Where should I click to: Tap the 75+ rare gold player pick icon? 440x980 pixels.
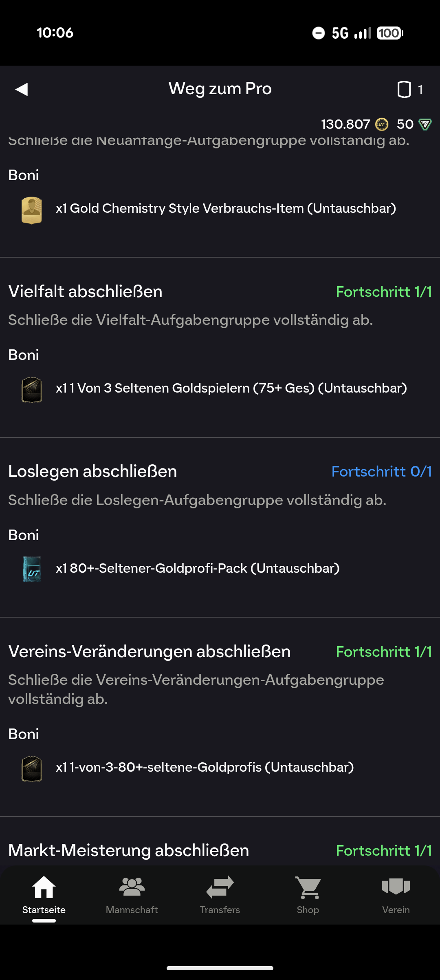pyautogui.click(x=32, y=390)
